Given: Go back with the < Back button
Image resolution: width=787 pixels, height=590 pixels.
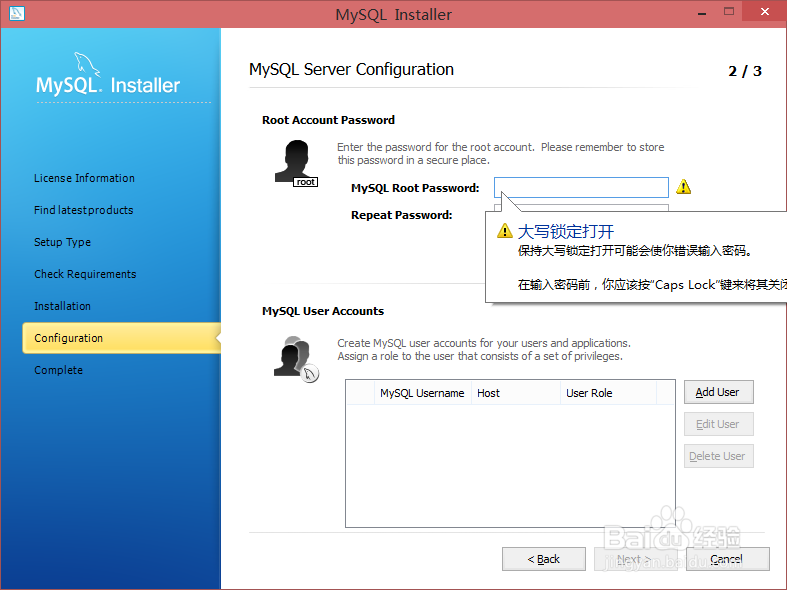Looking at the screenshot, I should coord(544,559).
